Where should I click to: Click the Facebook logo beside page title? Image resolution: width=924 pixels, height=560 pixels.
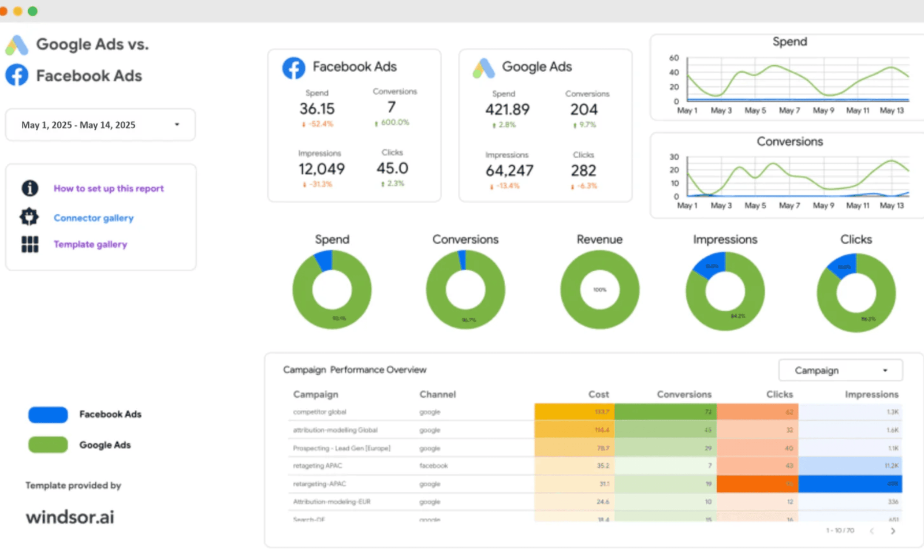tap(17, 75)
